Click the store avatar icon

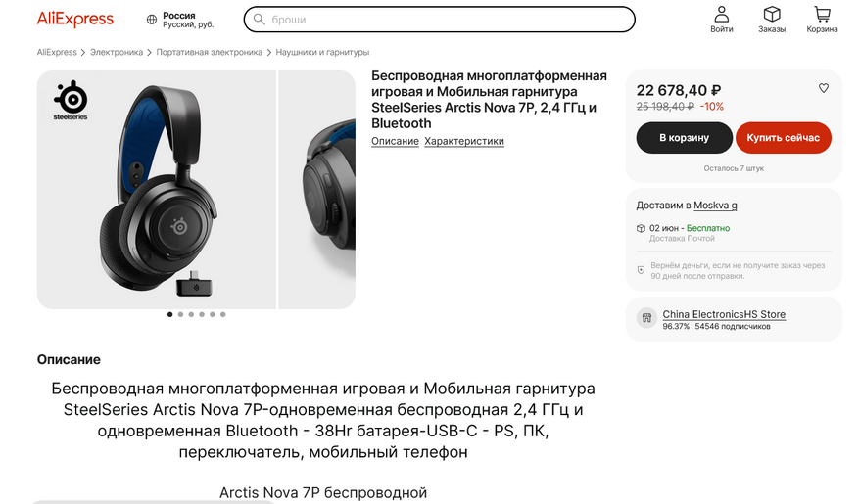coord(645,317)
